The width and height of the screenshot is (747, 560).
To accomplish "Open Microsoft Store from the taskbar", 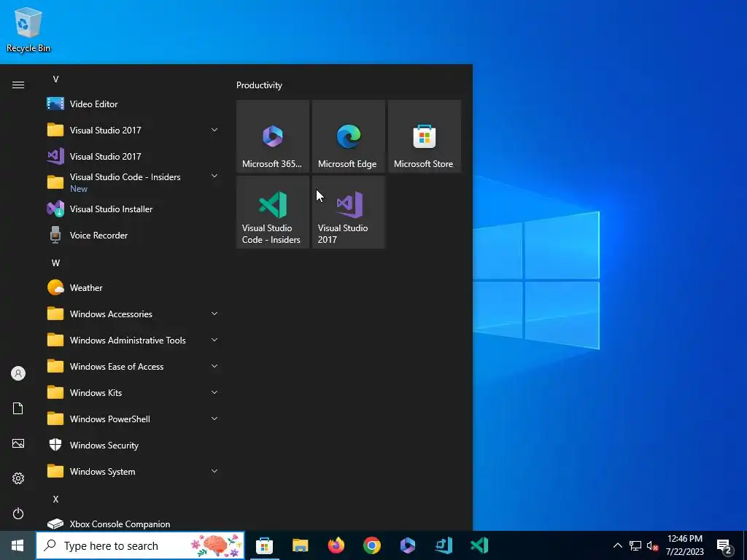I will point(264,545).
